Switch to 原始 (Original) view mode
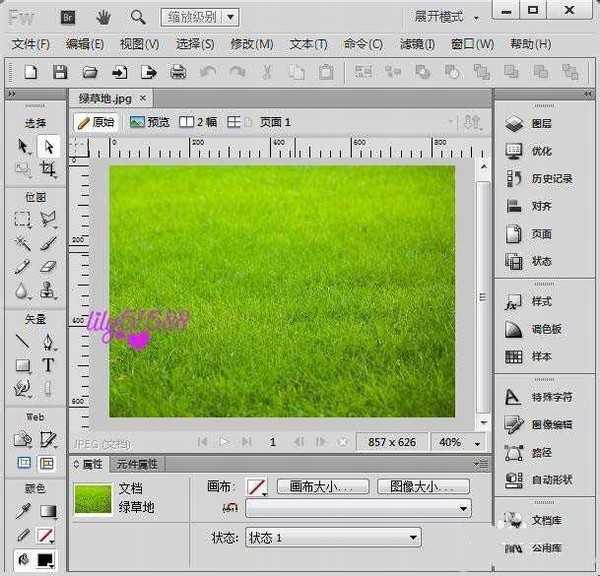 pos(96,122)
